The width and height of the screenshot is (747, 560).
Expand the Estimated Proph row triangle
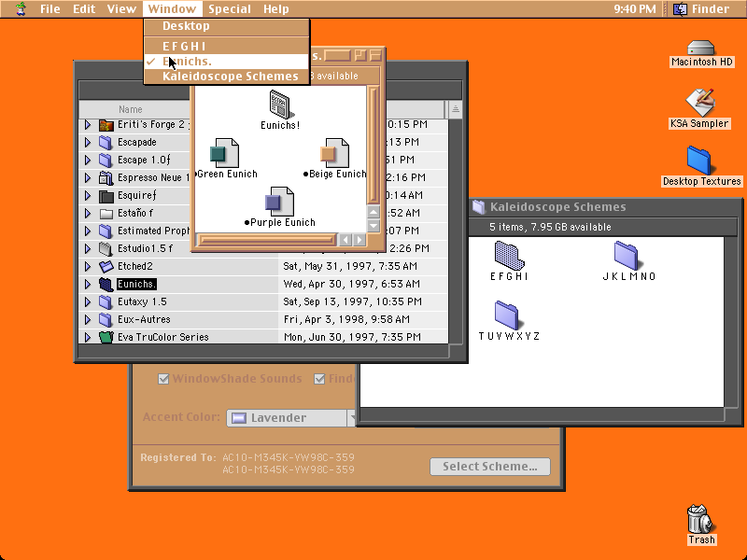(88, 231)
